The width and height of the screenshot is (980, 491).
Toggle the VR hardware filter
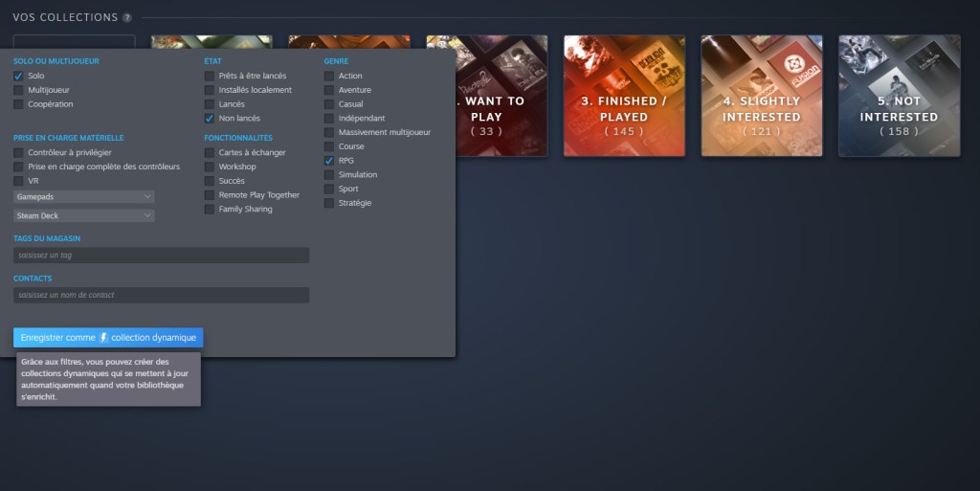point(18,181)
